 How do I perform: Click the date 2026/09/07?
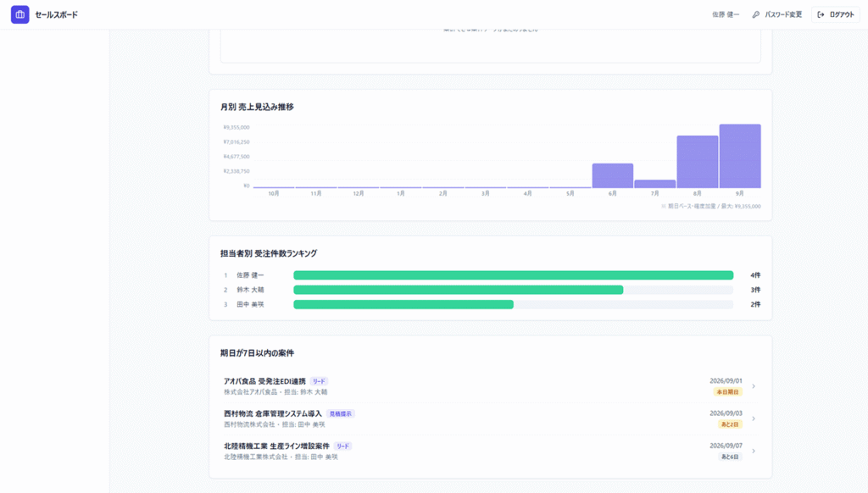[726, 446]
